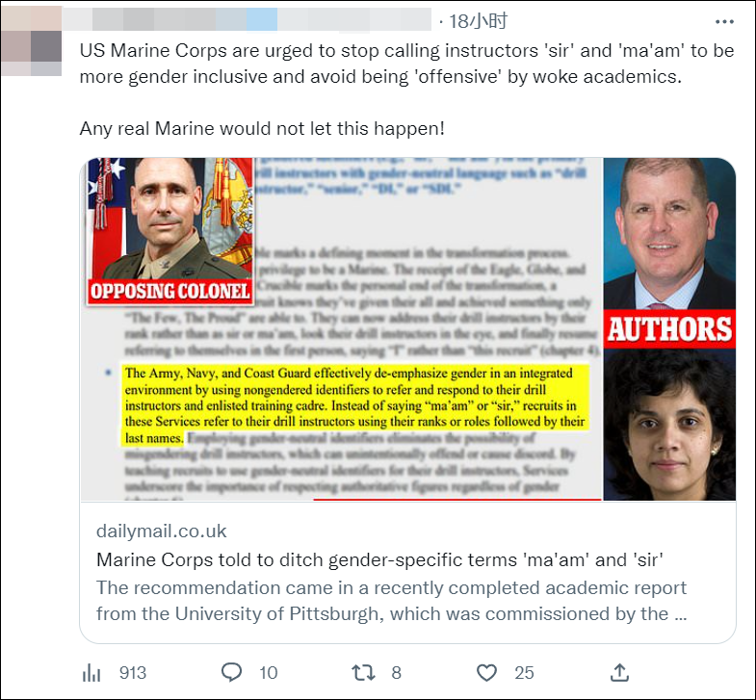Image resolution: width=756 pixels, height=700 pixels.
Task: Click the share upload icon
Action: tap(619, 672)
